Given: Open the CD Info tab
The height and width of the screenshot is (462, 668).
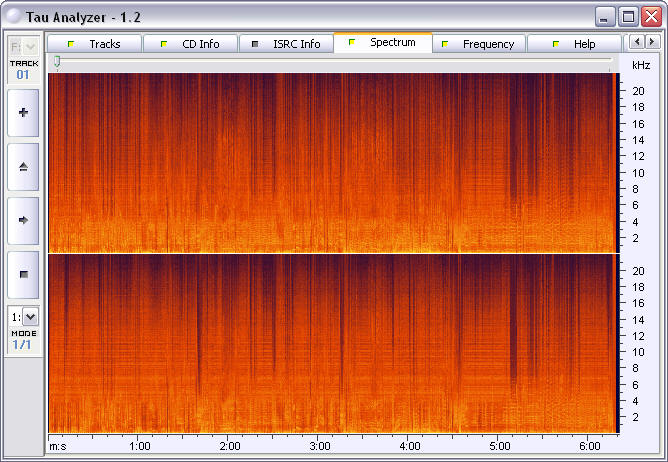Looking at the screenshot, I should [190, 44].
